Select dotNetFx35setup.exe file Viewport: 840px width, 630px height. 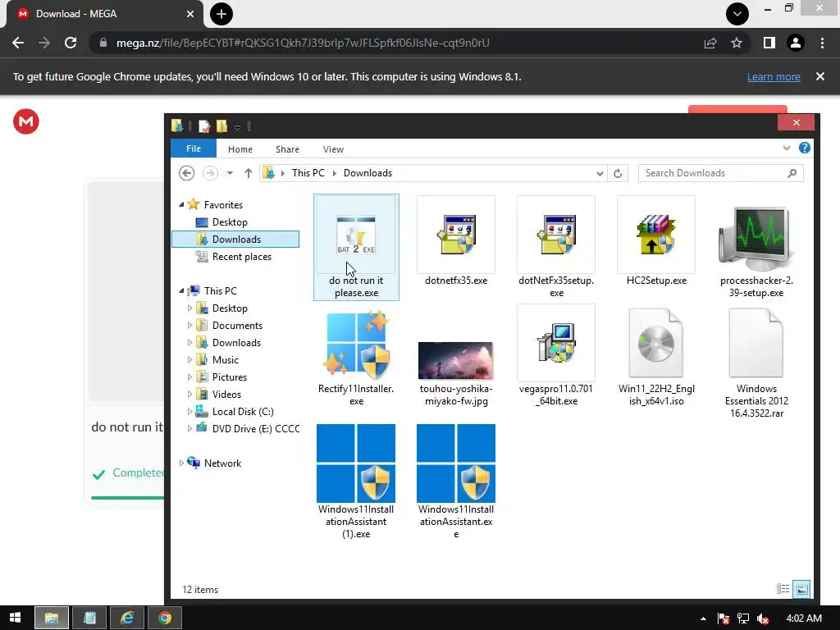pos(556,248)
